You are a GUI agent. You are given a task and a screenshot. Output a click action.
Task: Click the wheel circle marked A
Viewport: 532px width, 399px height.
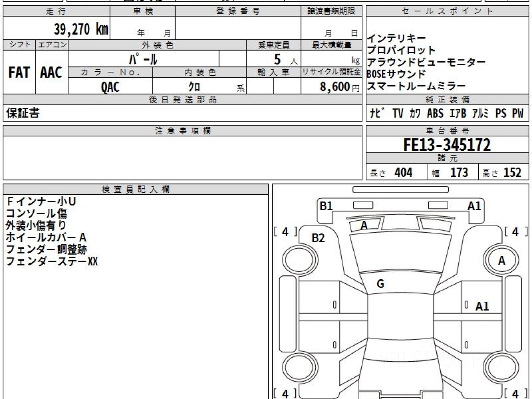(501, 261)
